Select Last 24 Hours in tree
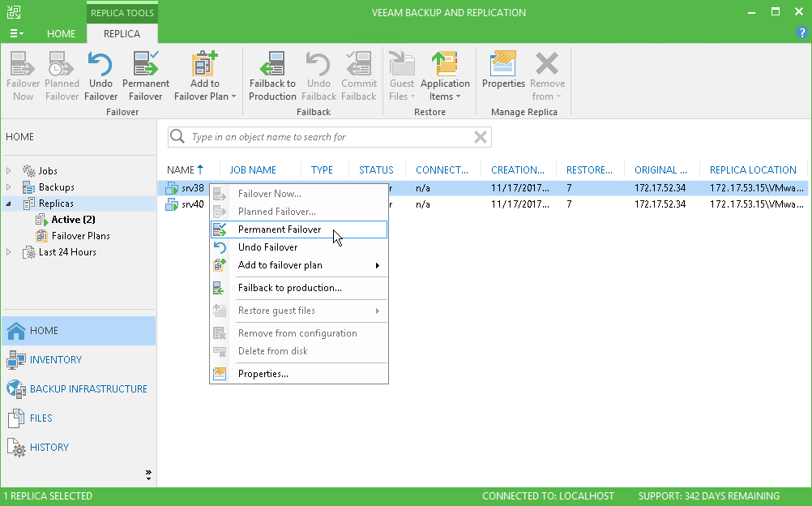This screenshot has width=812, height=506. [67, 252]
